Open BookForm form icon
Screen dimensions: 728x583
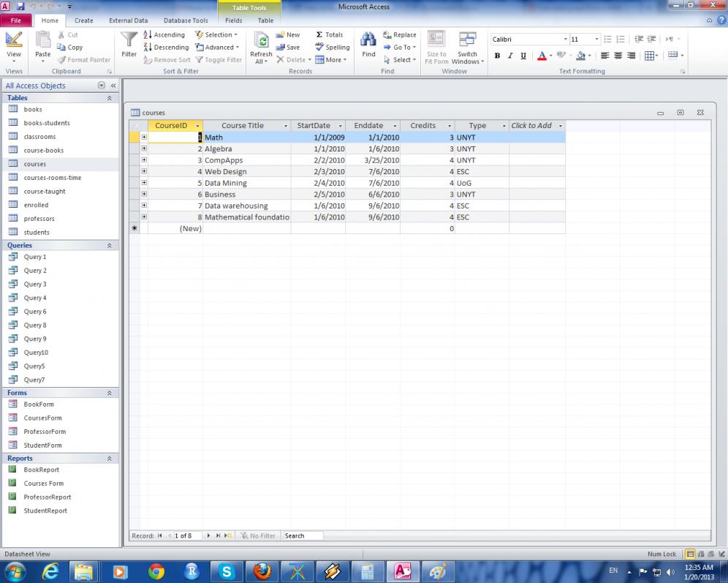pos(13,405)
